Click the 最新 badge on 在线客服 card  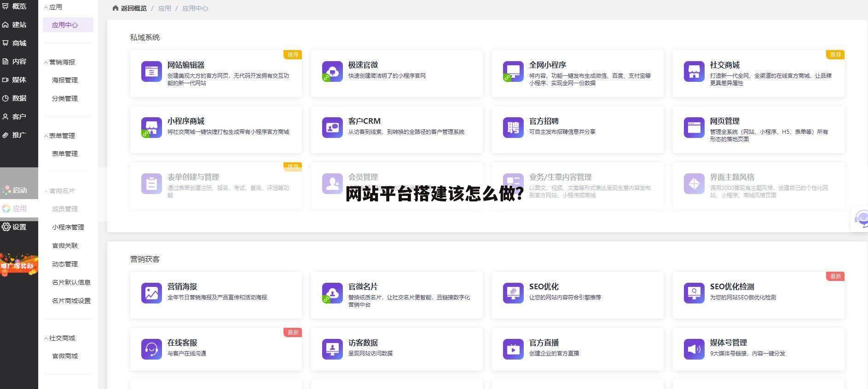coord(293,332)
